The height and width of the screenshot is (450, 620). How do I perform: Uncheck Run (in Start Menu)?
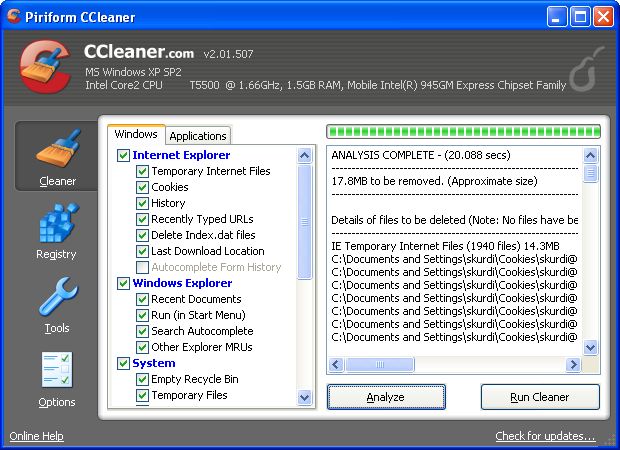(142, 315)
